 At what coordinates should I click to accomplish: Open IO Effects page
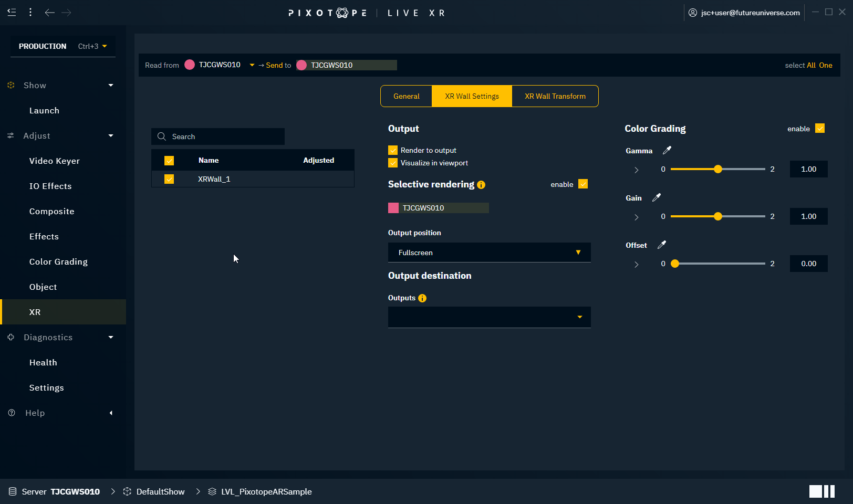tap(50, 186)
